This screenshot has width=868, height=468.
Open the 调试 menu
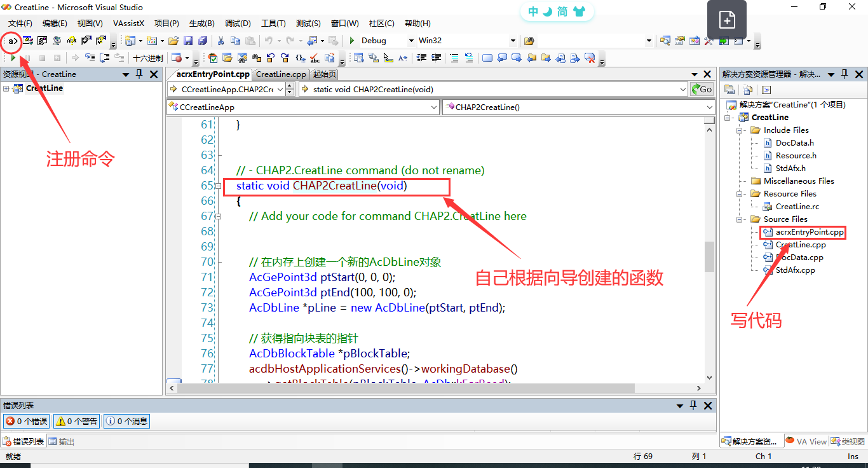[238, 23]
